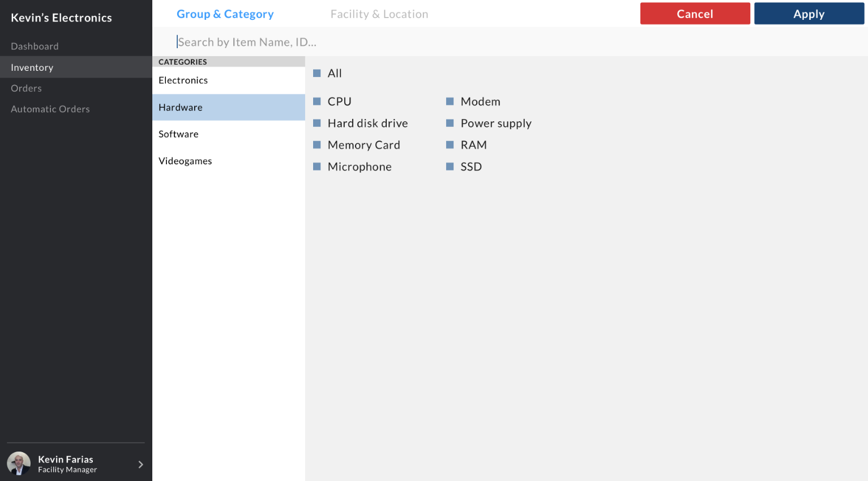Open Dashboard in the sidebar
This screenshot has height=481, width=868.
[x=76, y=46]
